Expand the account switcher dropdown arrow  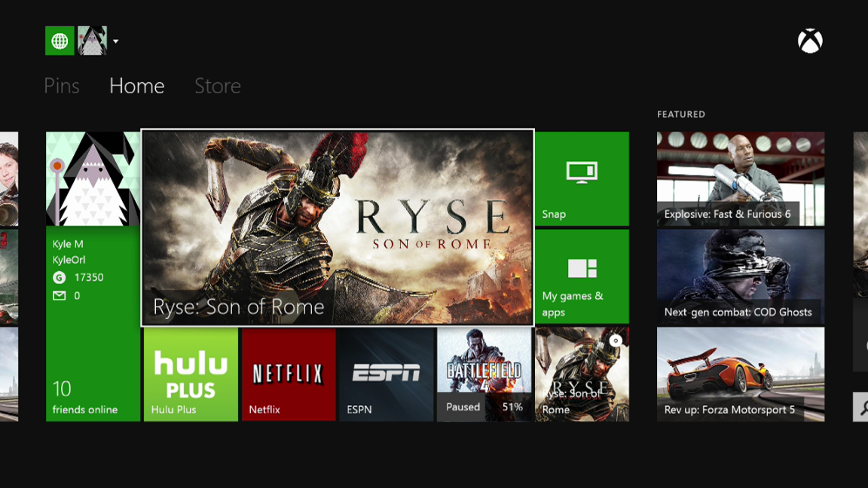click(x=117, y=41)
